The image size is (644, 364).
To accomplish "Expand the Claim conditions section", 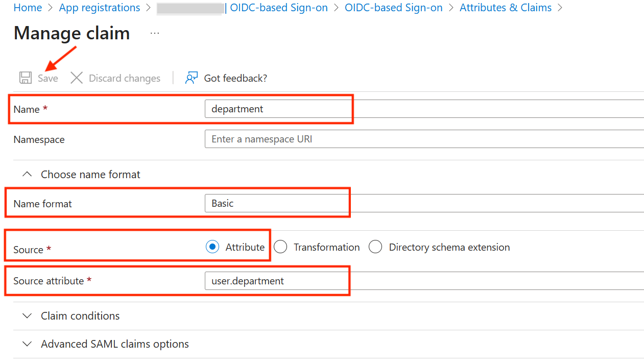I will [28, 316].
